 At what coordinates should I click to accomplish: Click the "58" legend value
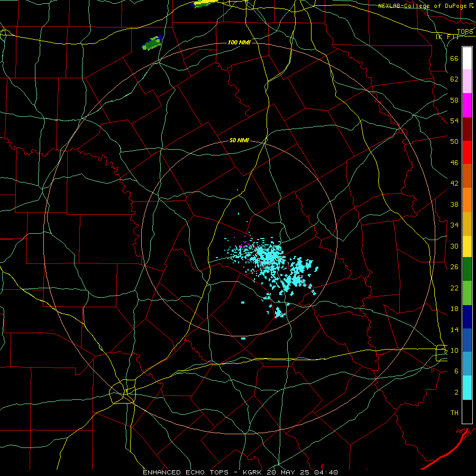pyautogui.click(x=454, y=100)
